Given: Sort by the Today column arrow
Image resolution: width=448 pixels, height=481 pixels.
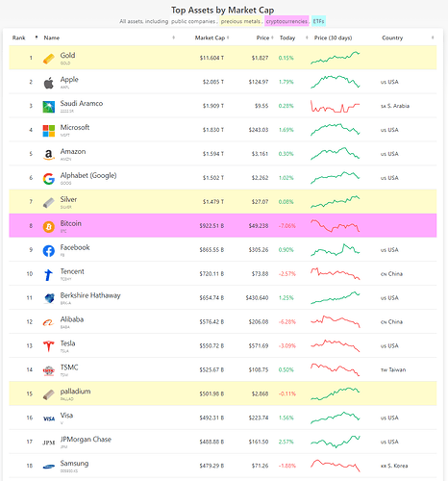Looking at the screenshot, I should coord(307,38).
